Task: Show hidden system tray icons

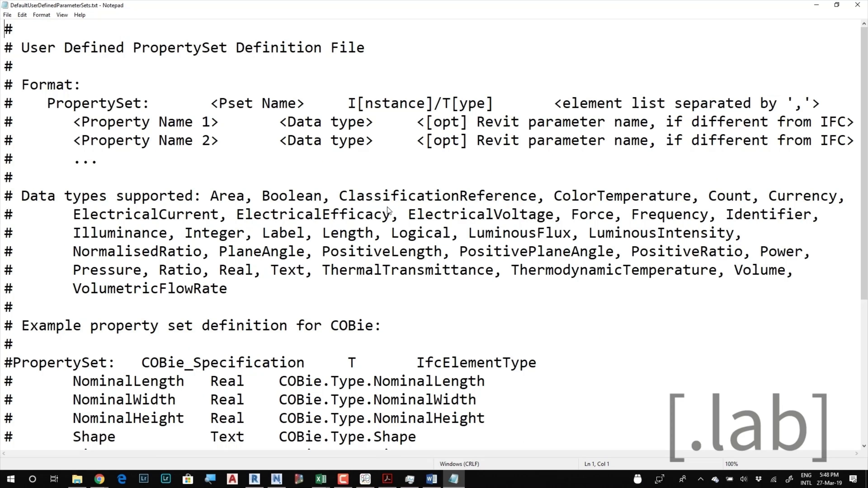Action: click(x=701, y=479)
